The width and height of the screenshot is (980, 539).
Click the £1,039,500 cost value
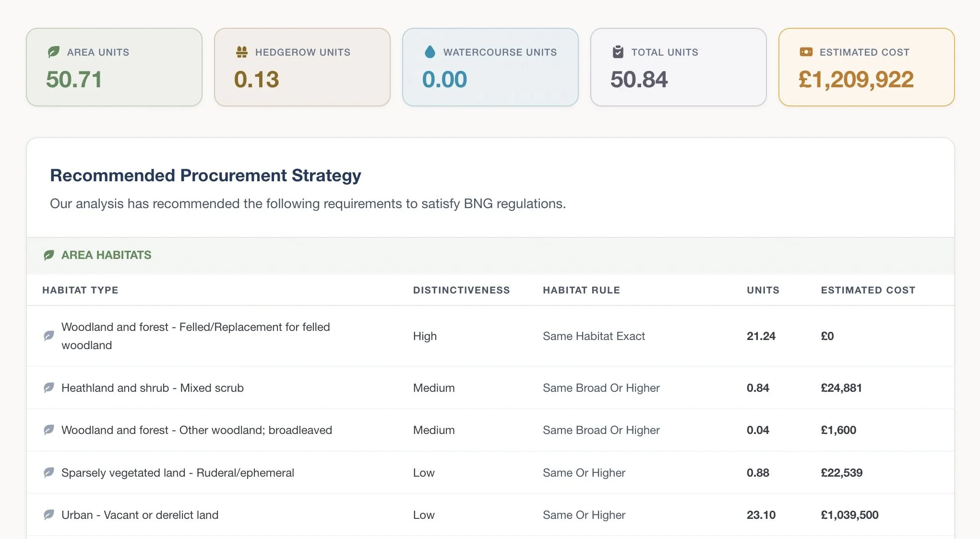tap(849, 515)
